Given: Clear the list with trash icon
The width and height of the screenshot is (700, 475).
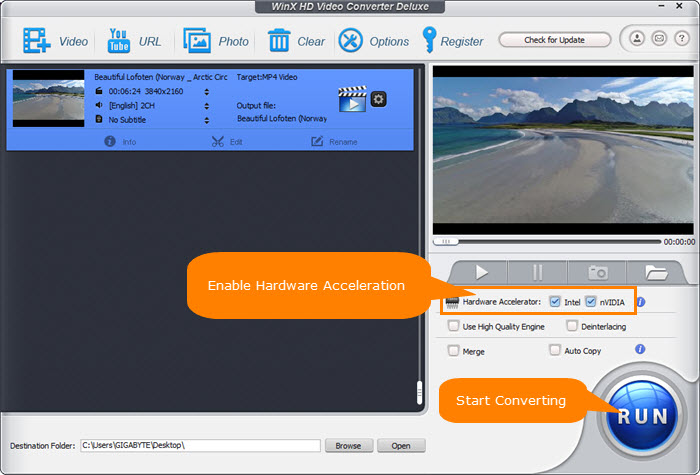Looking at the screenshot, I should [x=279, y=41].
